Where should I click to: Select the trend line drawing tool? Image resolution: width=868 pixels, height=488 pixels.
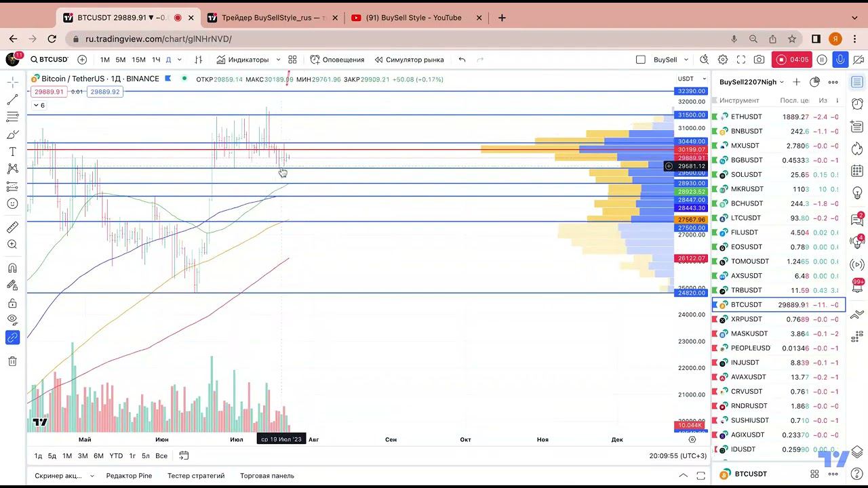click(x=12, y=100)
